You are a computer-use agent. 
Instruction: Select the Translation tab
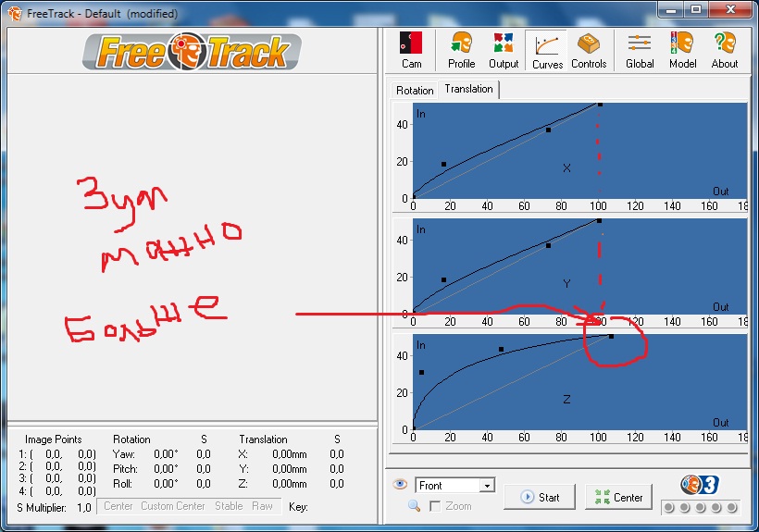(x=468, y=89)
